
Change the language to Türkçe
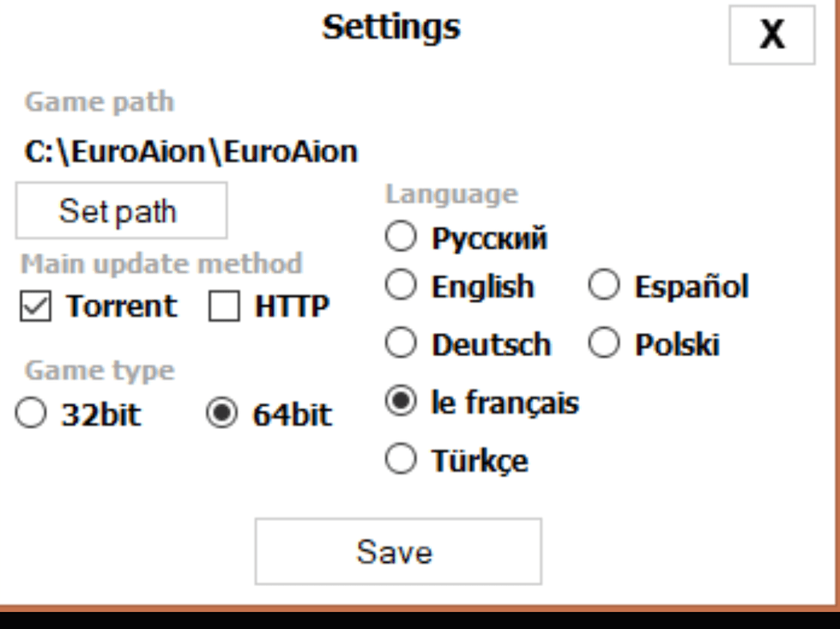tap(400, 461)
